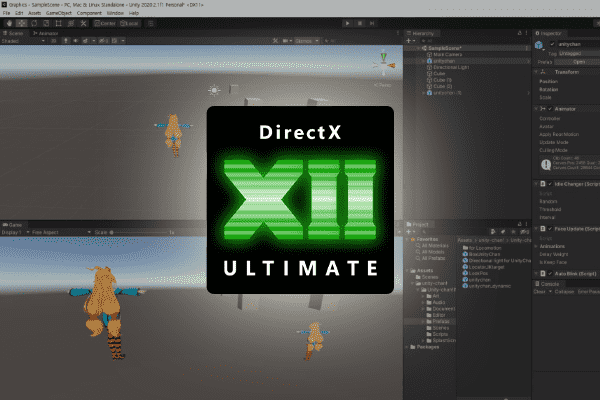Open the Hierarchy create plus dropdown
Viewport: 600px width, 400px height.
[x=411, y=41]
